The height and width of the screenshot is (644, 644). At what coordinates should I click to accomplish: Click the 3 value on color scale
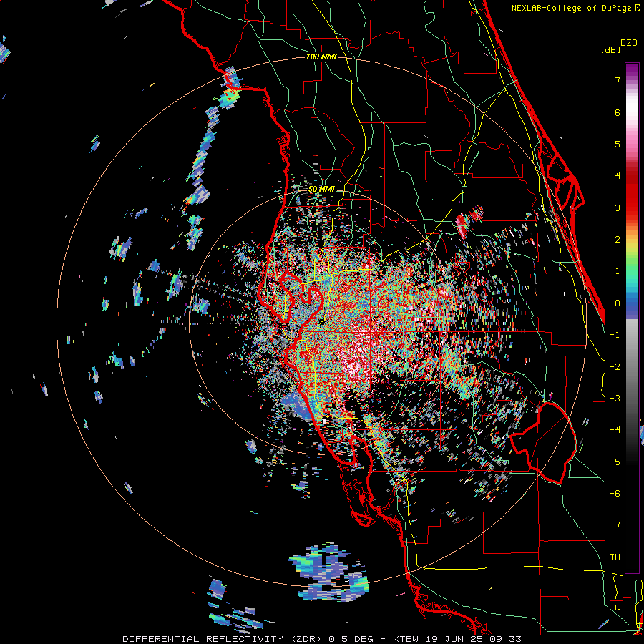[618, 208]
